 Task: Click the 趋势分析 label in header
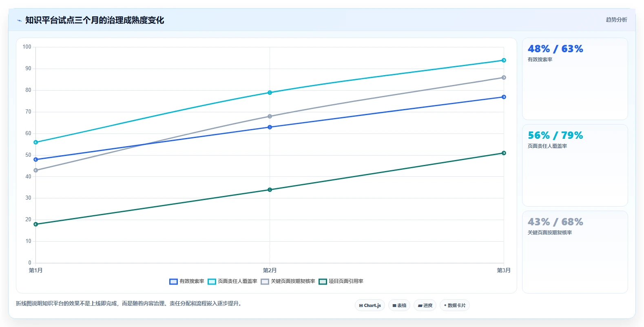pos(616,20)
